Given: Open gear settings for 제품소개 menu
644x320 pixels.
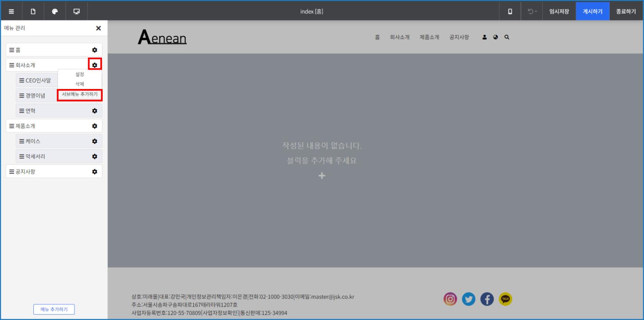Looking at the screenshot, I should [95, 126].
